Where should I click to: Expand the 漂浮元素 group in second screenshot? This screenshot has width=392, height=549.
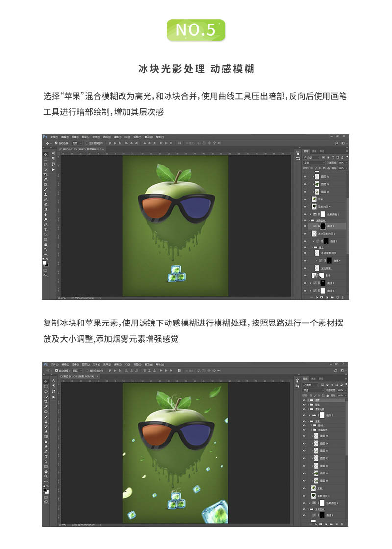pyautogui.click(x=308, y=409)
